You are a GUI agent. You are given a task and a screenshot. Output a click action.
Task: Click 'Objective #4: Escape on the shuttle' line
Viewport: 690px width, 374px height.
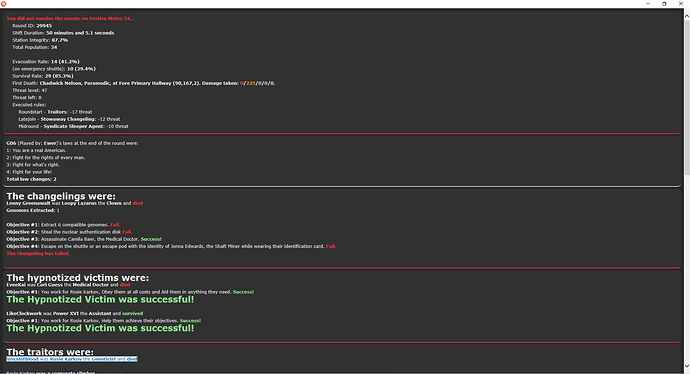[x=171, y=246]
